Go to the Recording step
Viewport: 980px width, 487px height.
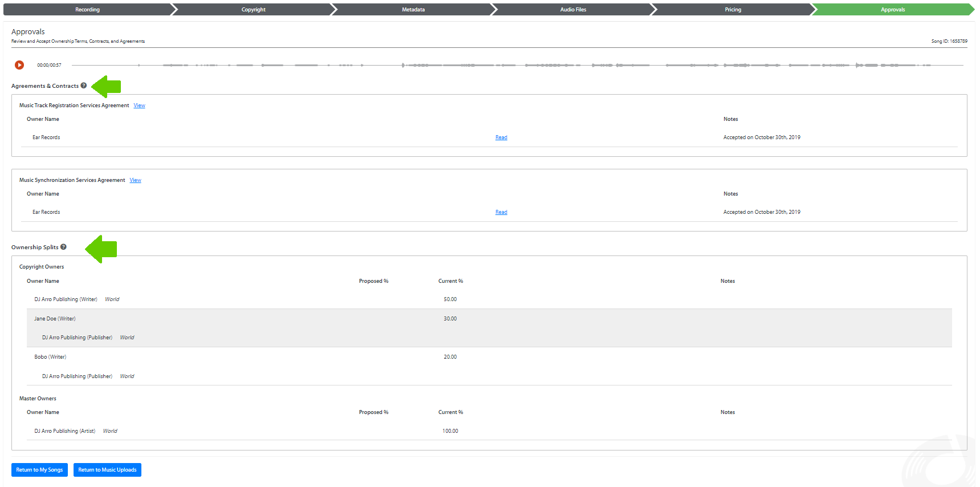[87, 10]
